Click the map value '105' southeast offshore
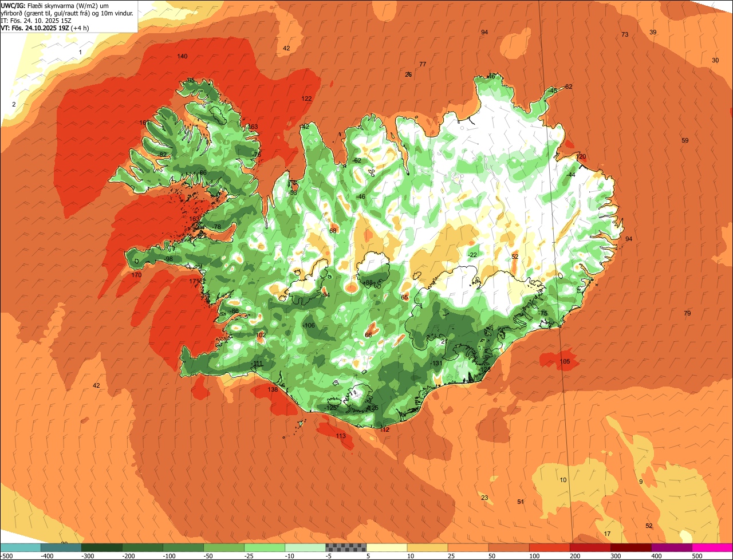The width and height of the screenshot is (733, 560). [565, 361]
